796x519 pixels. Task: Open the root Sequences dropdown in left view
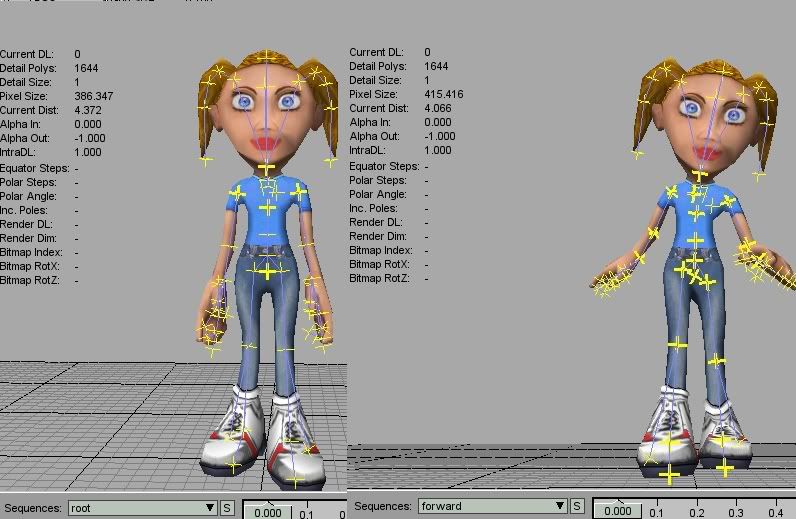click(x=142, y=508)
